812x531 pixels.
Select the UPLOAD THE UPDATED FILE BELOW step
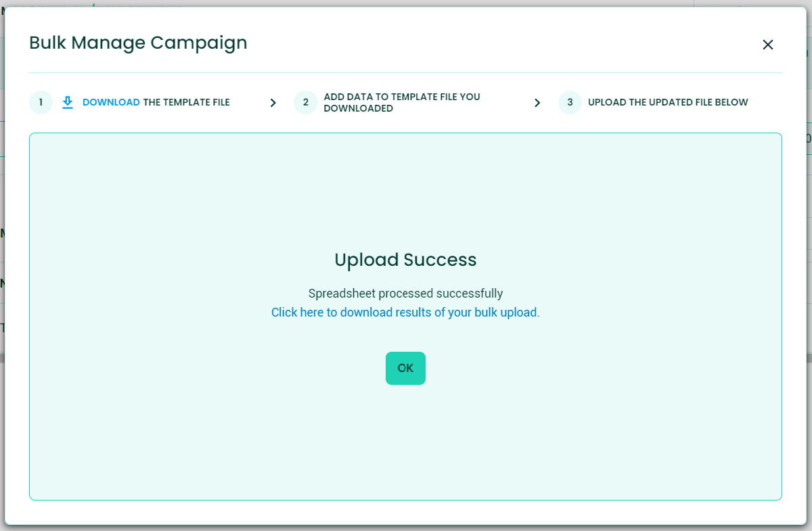pyautogui.click(x=669, y=102)
